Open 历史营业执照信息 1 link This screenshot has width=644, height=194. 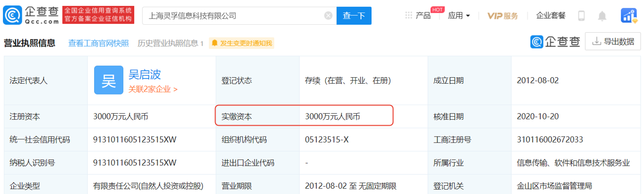click(x=170, y=43)
